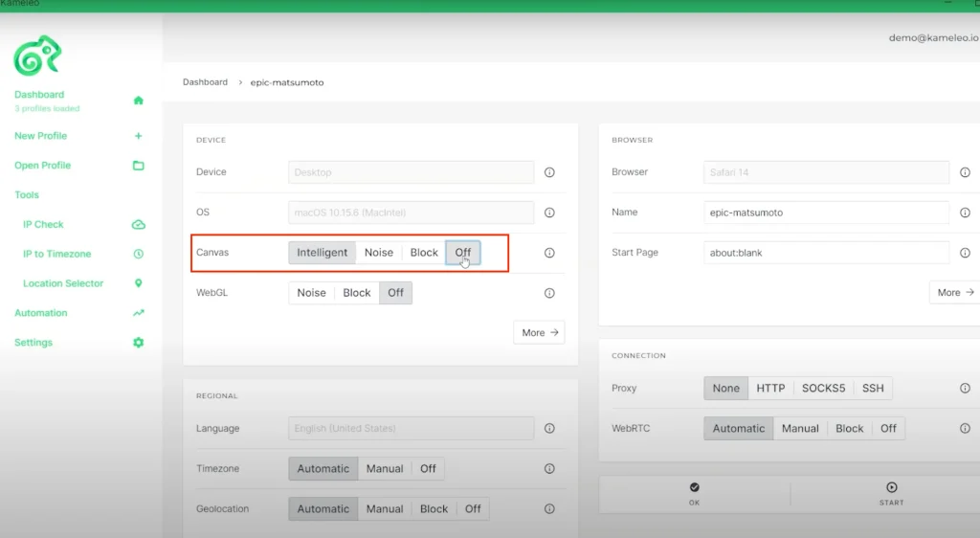Image resolution: width=980 pixels, height=538 pixels.
Task: Open New Profile in the sidebar
Action: [40, 136]
